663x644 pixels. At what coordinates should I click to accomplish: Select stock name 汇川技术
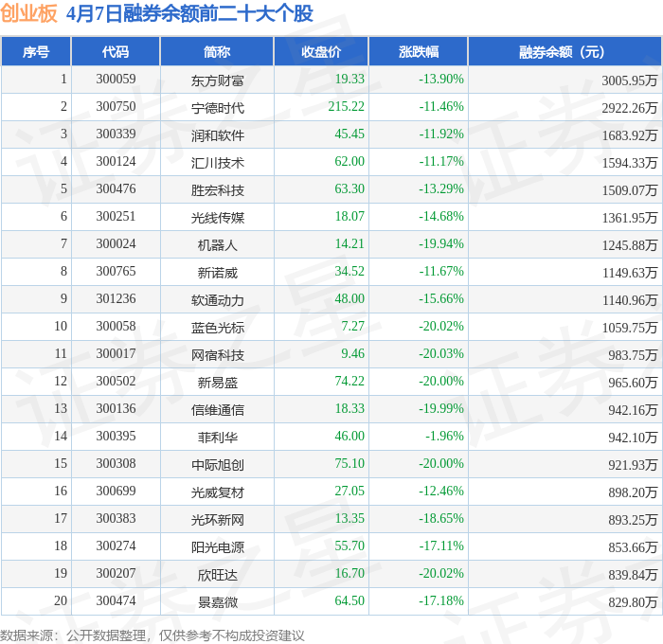pyautogui.click(x=217, y=163)
